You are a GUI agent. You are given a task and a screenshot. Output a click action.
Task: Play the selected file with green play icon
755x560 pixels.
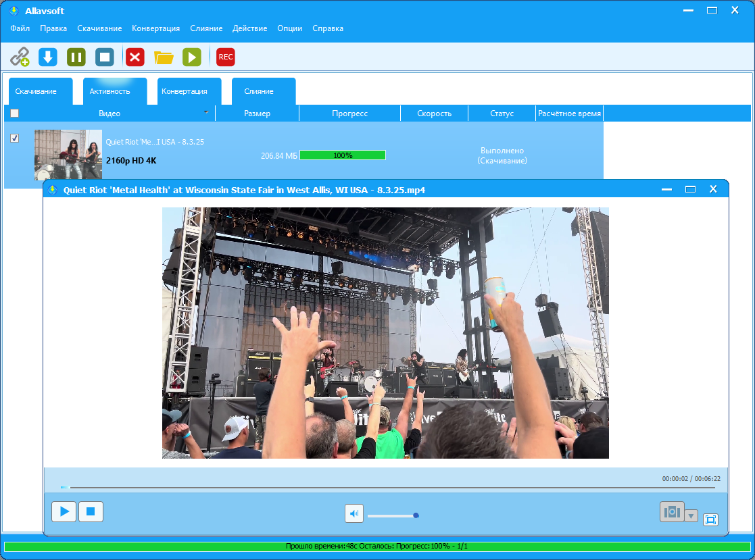click(x=192, y=57)
